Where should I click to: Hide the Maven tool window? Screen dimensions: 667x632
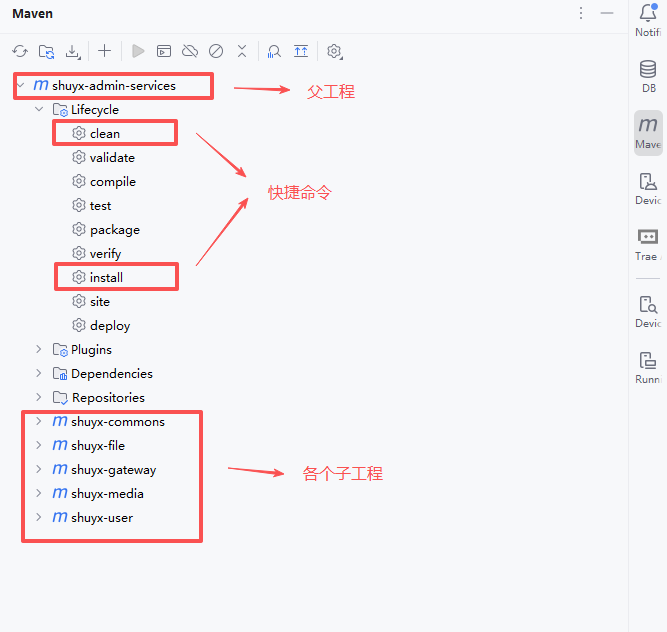pos(607,13)
